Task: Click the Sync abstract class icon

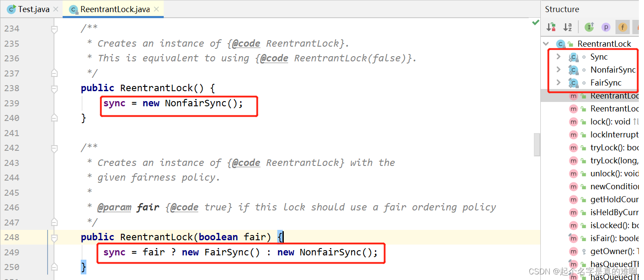Action: tap(573, 57)
